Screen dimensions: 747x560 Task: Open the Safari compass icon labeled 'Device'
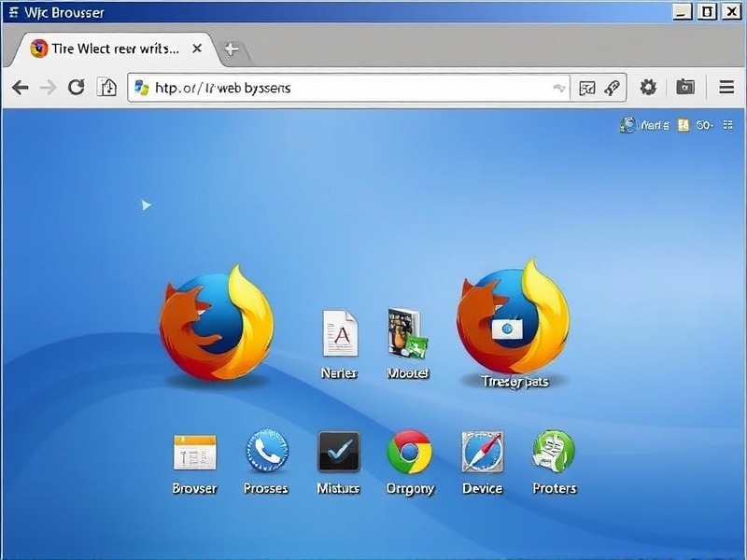pyautogui.click(x=482, y=452)
